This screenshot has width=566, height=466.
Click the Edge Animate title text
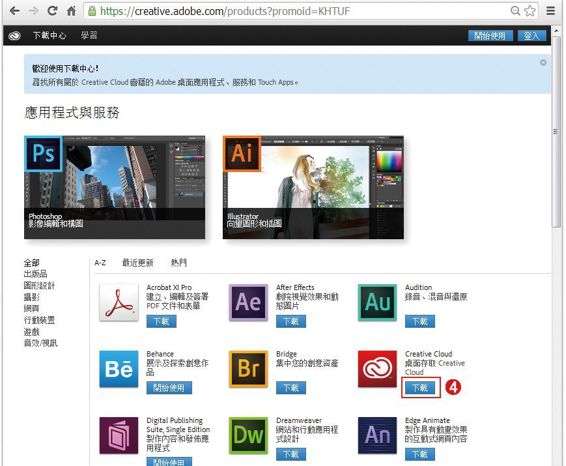(x=427, y=421)
